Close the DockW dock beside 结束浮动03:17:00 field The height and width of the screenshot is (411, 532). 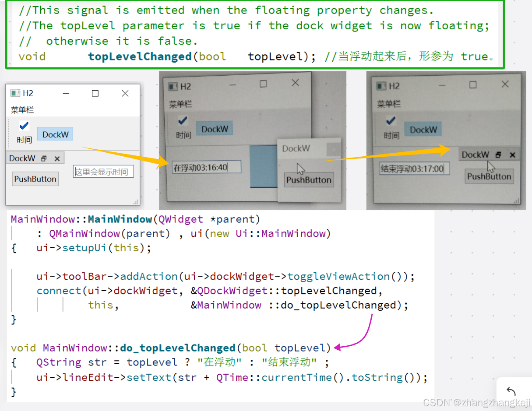point(513,155)
